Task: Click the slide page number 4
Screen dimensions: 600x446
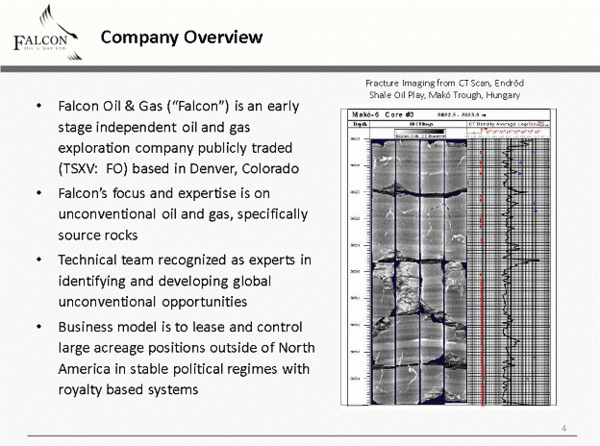Action: pyautogui.click(x=564, y=428)
